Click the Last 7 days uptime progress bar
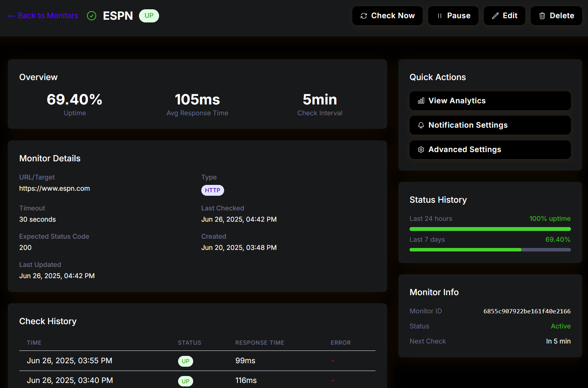The height and width of the screenshot is (388, 588). (x=490, y=250)
